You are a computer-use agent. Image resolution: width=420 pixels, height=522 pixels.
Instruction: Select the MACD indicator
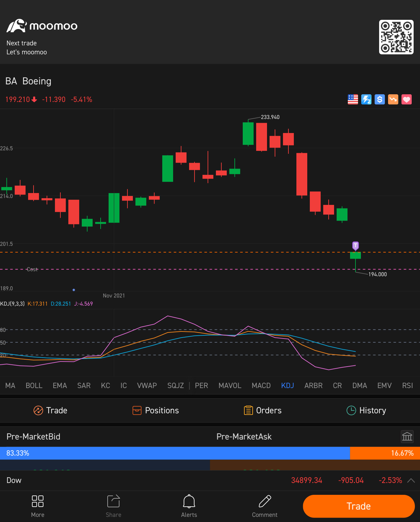click(261, 386)
